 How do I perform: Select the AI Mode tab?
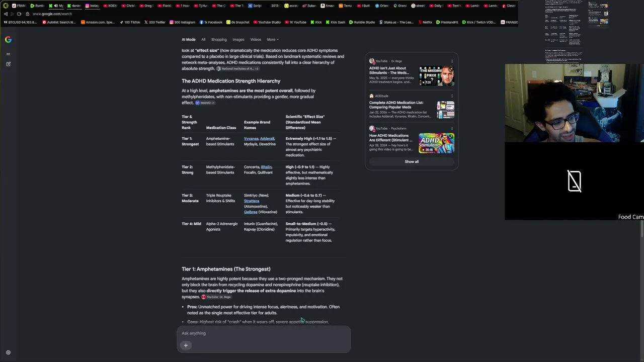coord(189,39)
